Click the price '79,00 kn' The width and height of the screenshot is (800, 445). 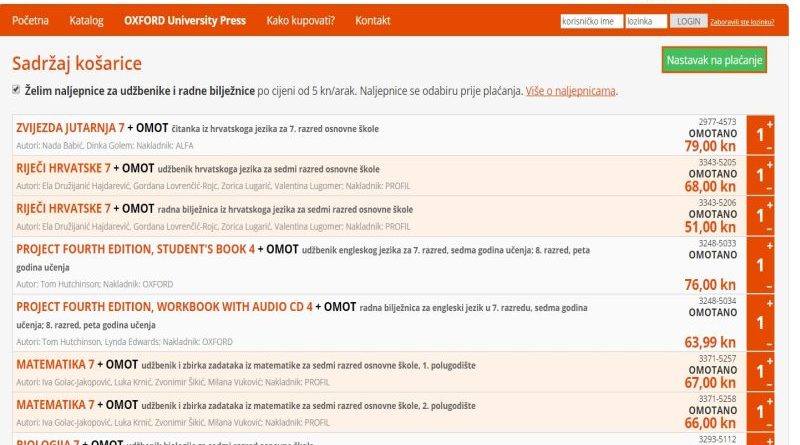[710, 146]
